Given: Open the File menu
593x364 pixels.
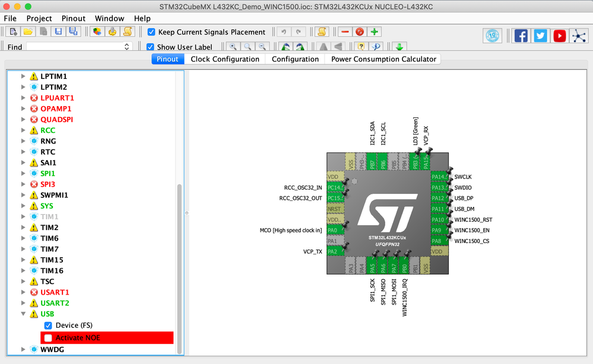Looking at the screenshot, I should tap(10, 18).
